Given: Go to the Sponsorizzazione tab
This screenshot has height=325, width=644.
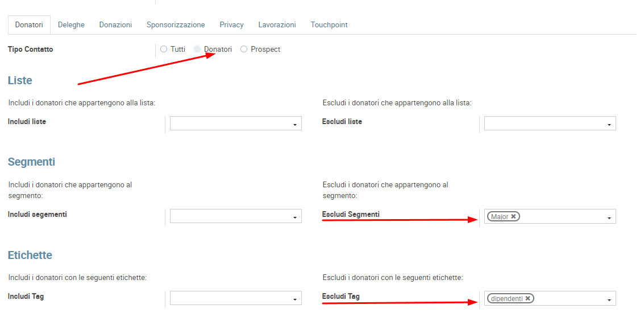Looking at the screenshot, I should [176, 25].
